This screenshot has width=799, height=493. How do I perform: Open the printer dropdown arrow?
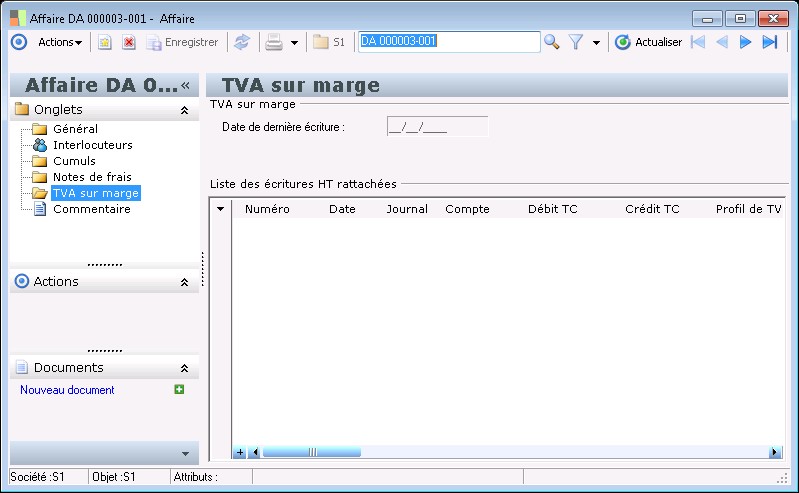pos(295,43)
